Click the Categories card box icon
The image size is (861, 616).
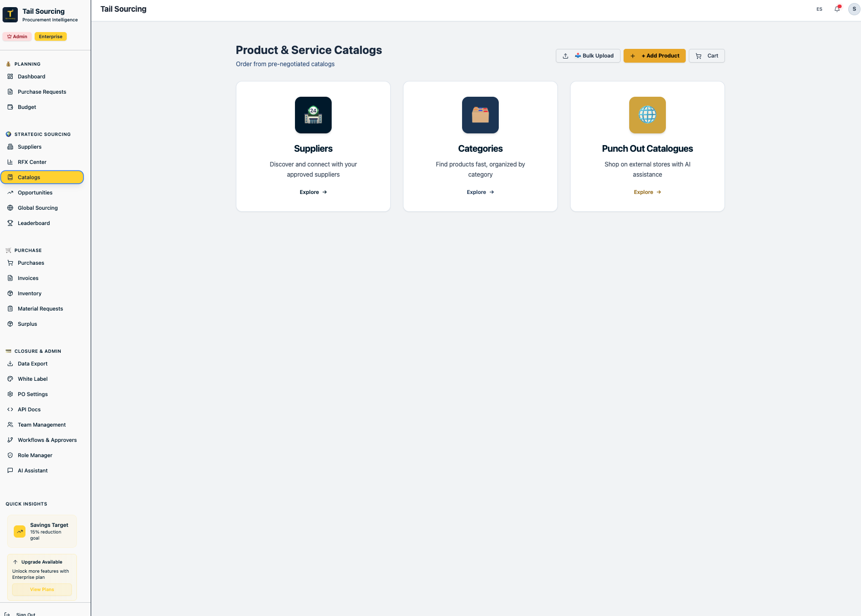480,115
